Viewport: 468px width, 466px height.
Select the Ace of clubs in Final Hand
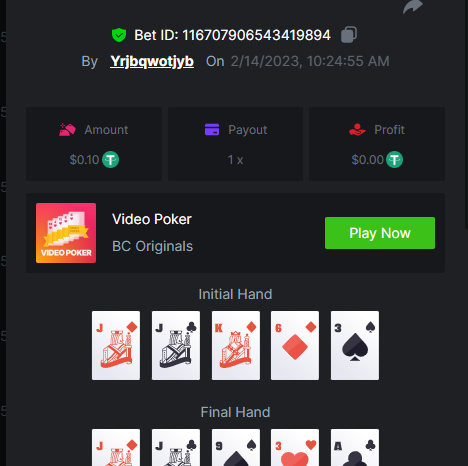(355, 447)
